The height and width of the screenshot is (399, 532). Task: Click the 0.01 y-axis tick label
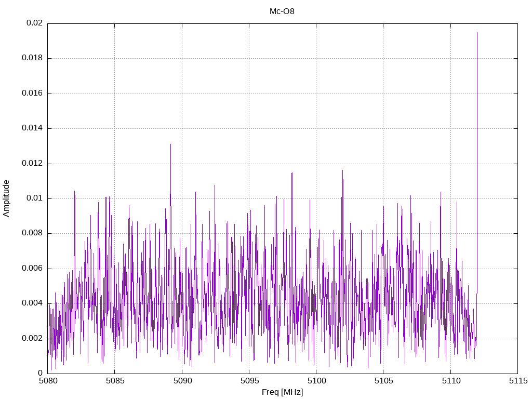(x=34, y=198)
